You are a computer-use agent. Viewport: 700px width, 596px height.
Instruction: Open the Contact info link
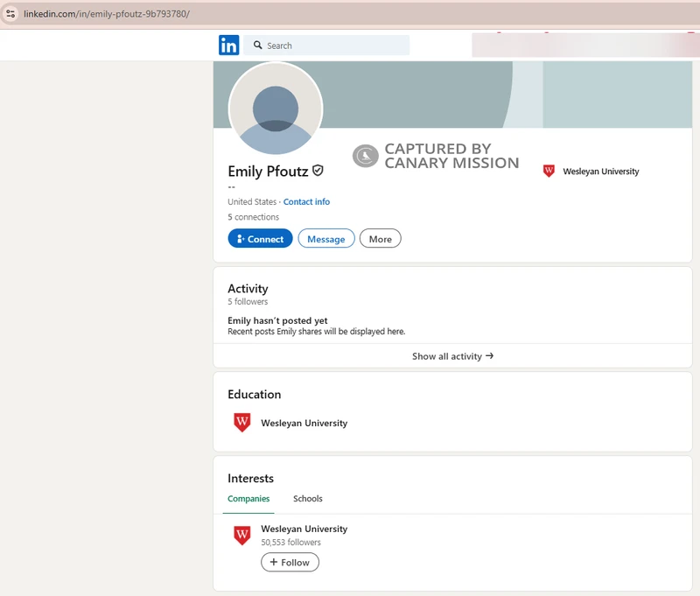pyautogui.click(x=306, y=202)
